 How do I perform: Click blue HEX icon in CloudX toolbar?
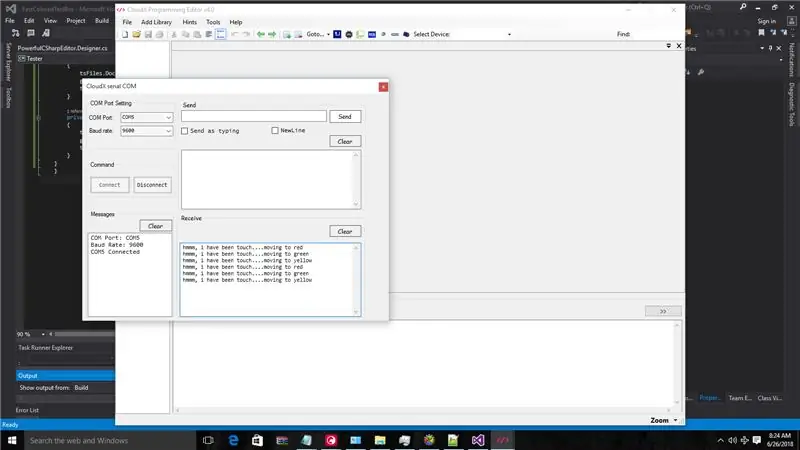tap(372, 34)
